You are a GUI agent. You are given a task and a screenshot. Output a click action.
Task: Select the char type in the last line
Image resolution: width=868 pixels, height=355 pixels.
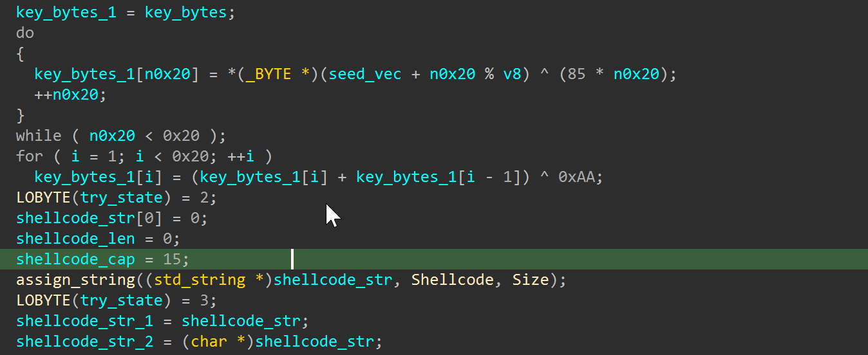click(x=209, y=341)
